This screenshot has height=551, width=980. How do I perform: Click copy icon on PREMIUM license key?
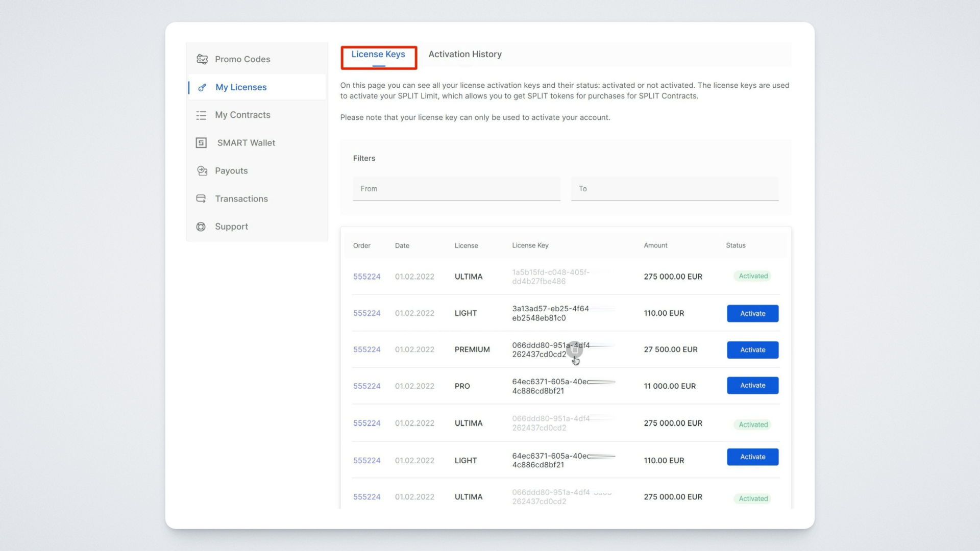(x=575, y=350)
